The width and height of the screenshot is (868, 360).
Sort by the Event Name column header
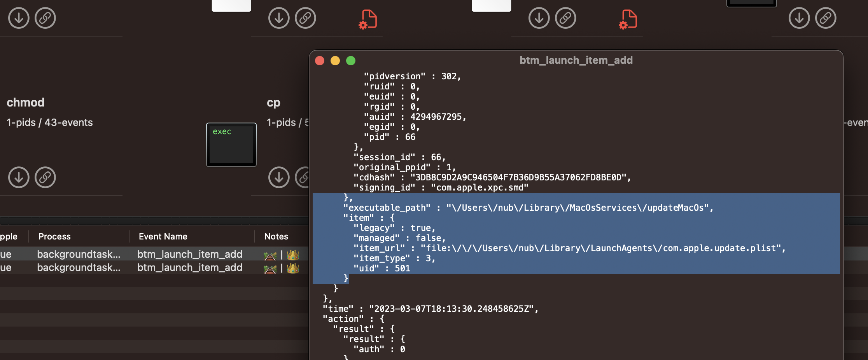pos(163,236)
